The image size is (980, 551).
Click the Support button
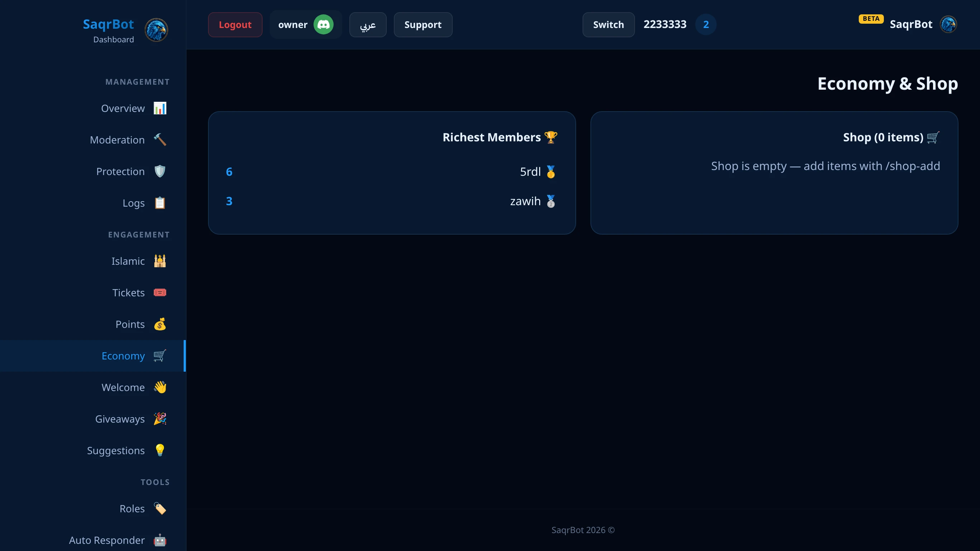(x=423, y=25)
